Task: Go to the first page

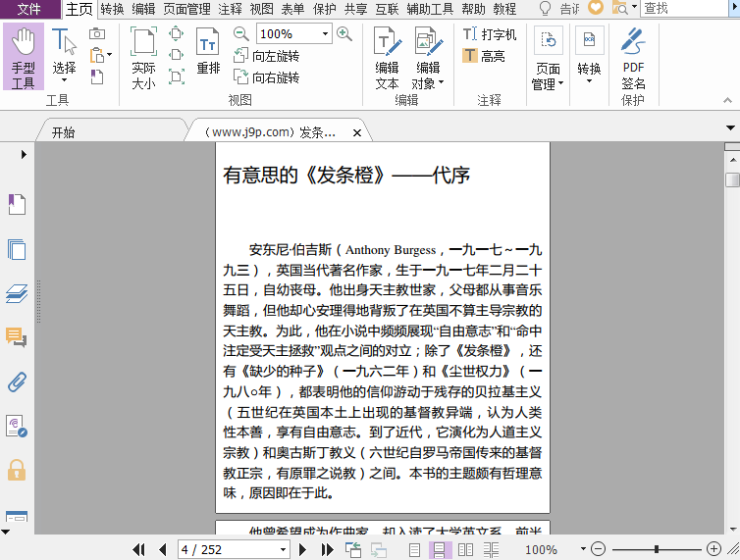Action: click(x=138, y=549)
